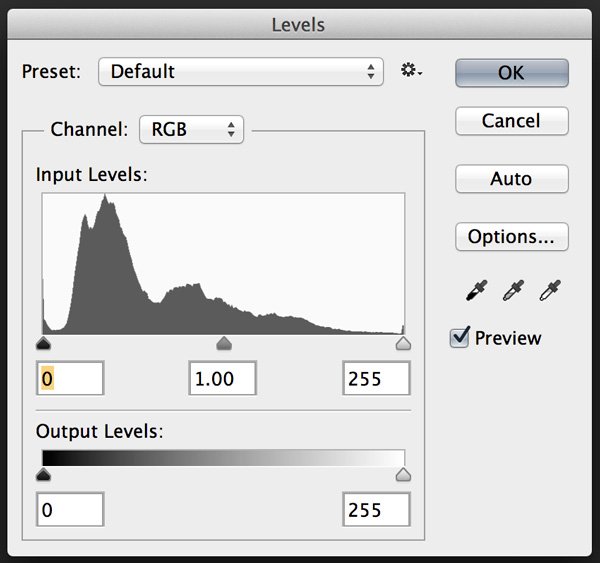Focus the midtone gamma field 1.00
The width and height of the screenshot is (600, 563).
(x=222, y=378)
